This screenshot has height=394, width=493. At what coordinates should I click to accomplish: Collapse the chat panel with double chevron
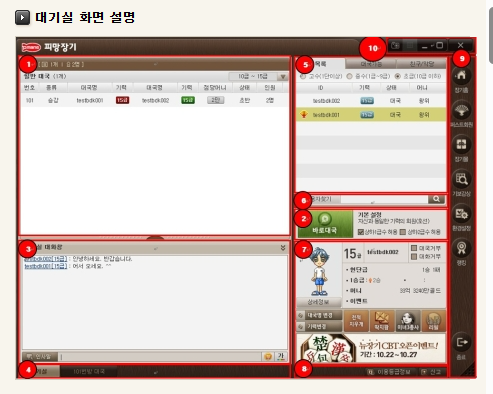(x=283, y=247)
